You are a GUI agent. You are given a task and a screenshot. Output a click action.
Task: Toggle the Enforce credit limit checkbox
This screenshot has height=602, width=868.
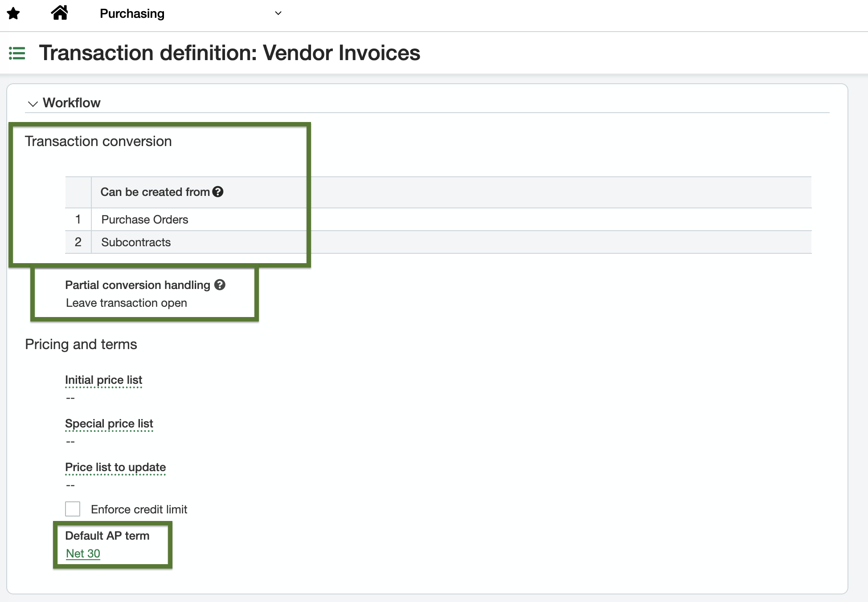(73, 509)
